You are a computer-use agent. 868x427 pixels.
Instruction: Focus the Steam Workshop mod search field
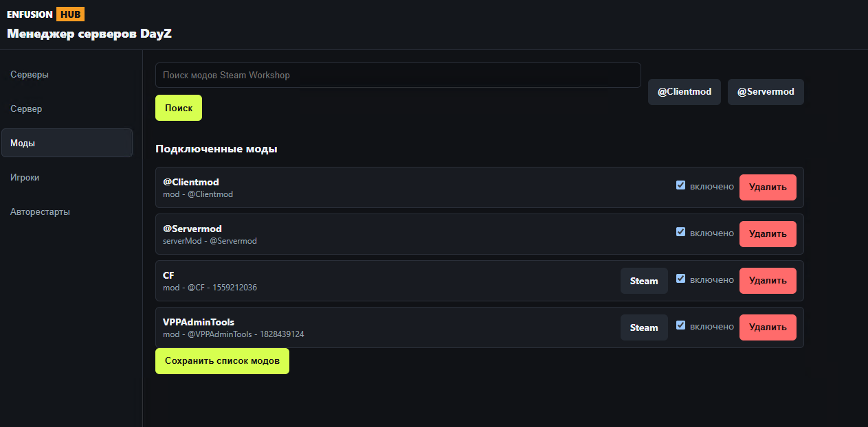(x=398, y=76)
